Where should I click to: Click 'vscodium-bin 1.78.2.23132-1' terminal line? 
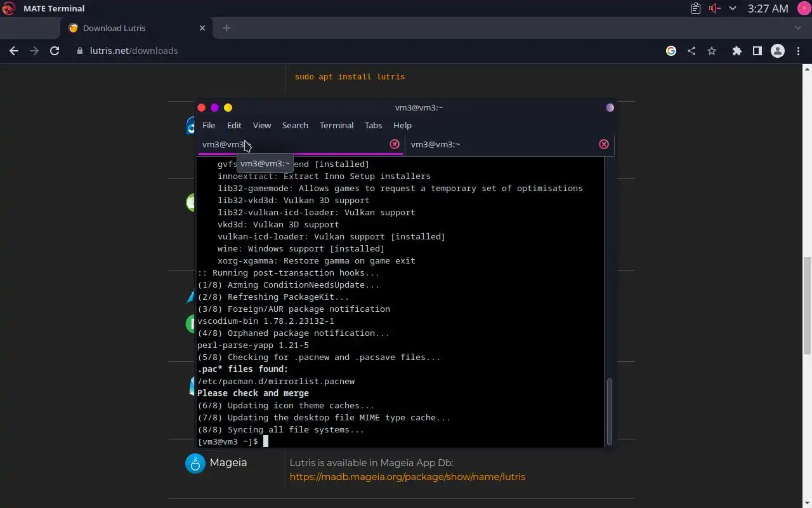[266, 321]
